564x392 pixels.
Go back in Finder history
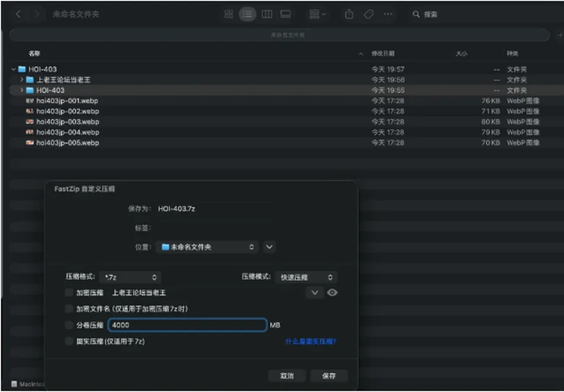coord(18,14)
